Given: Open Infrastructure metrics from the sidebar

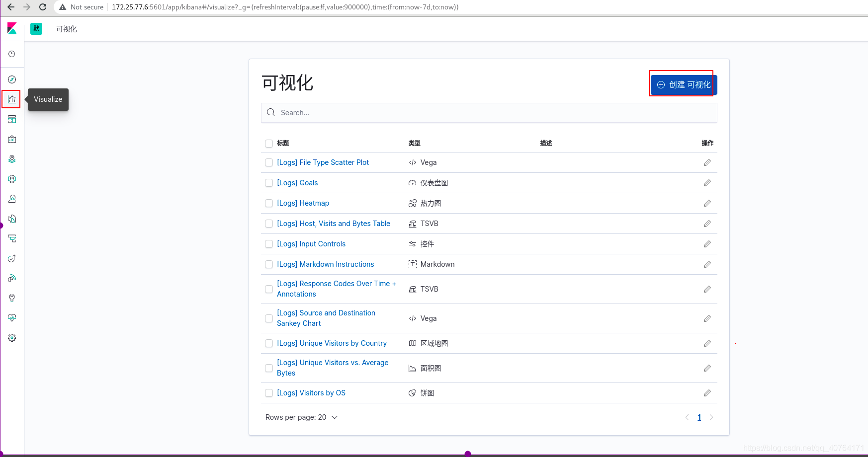Looking at the screenshot, I should [12, 199].
